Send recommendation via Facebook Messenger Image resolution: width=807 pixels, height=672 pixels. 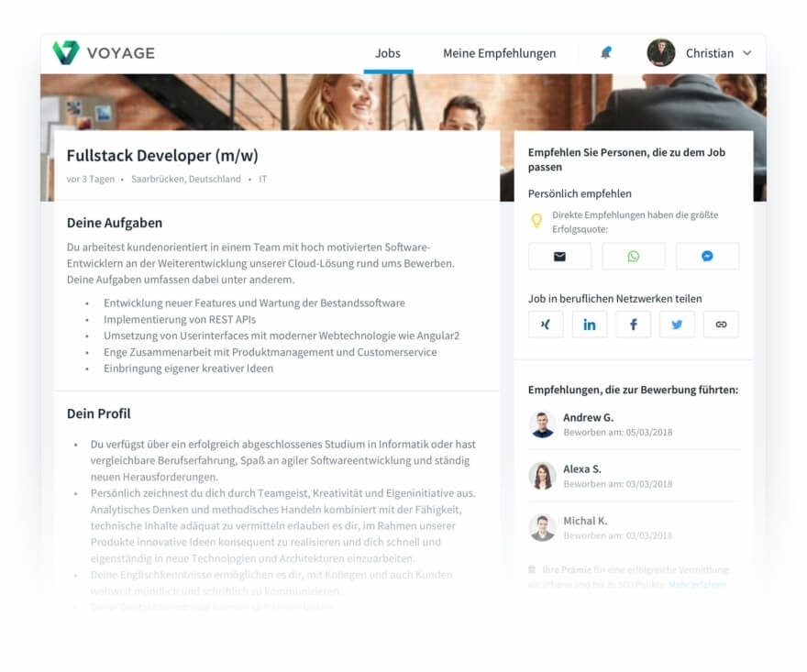tap(707, 257)
